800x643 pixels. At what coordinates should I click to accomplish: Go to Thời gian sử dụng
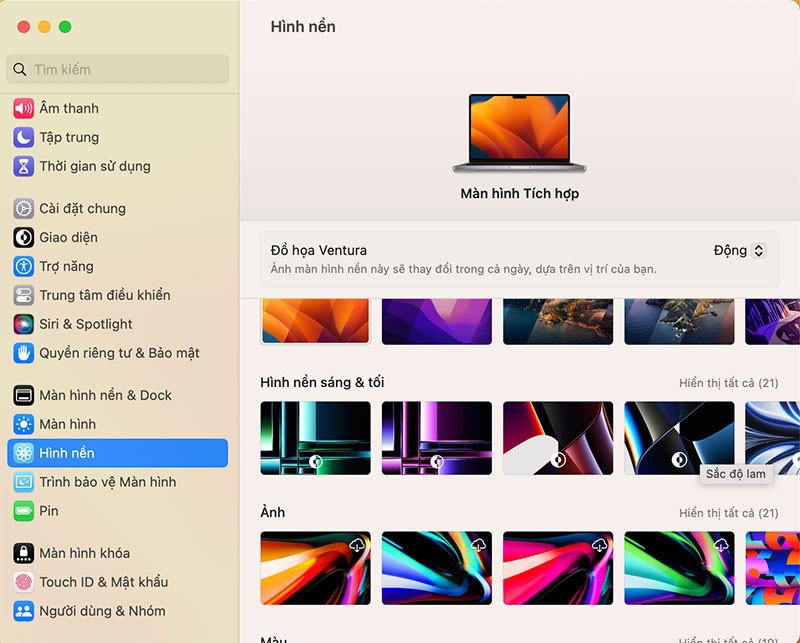click(x=117, y=166)
